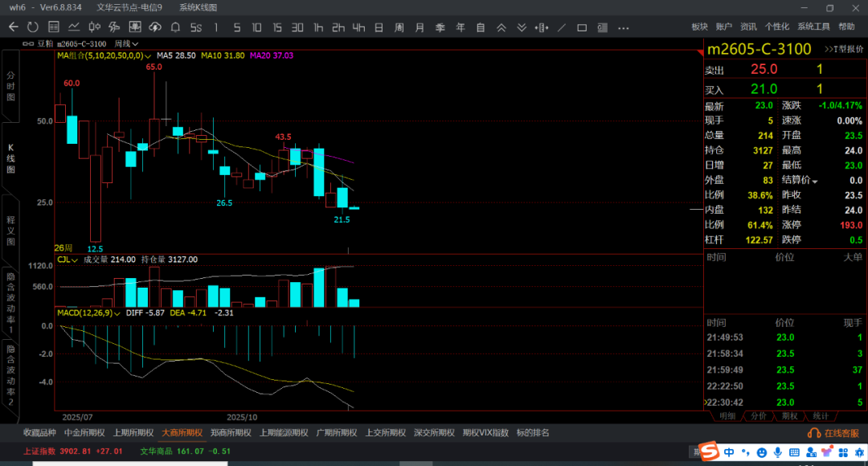Switch to the 大商所期权 tab

pos(182,432)
